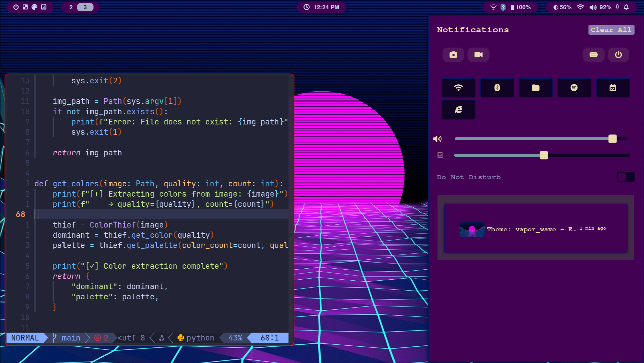Click the microphone icon in the top bar
Viewport: 644px width, 363px height.
(x=617, y=7)
